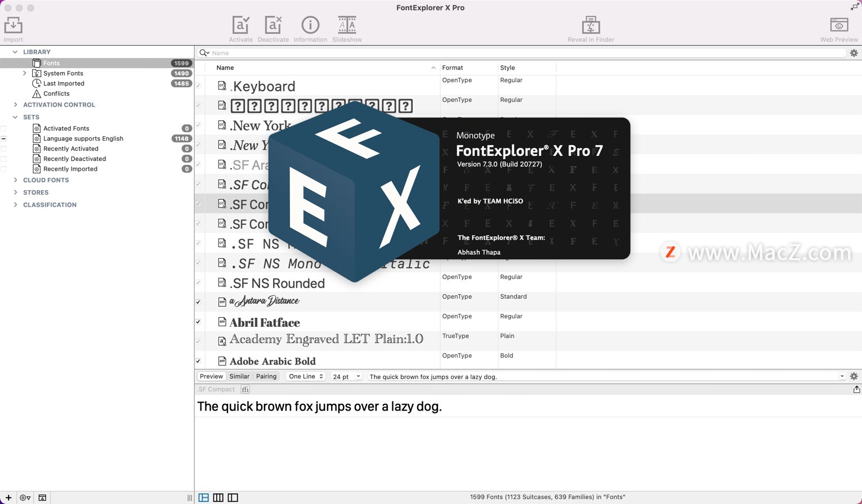The width and height of the screenshot is (862, 504).
Task: Expand the CLASSIFICATION section
Action: point(15,205)
